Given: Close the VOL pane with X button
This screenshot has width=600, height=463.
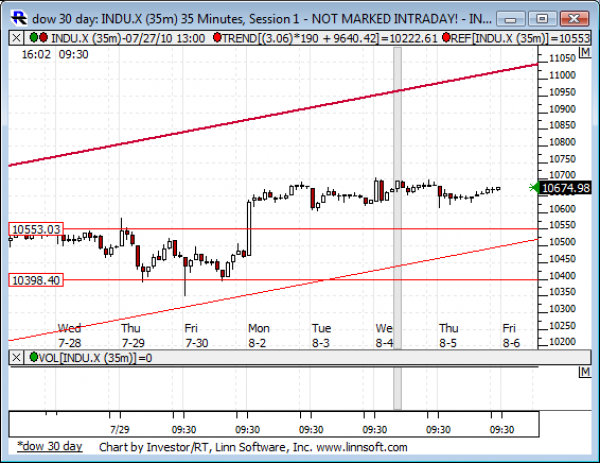Looking at the screenshot, I should [x=16, y=357].
